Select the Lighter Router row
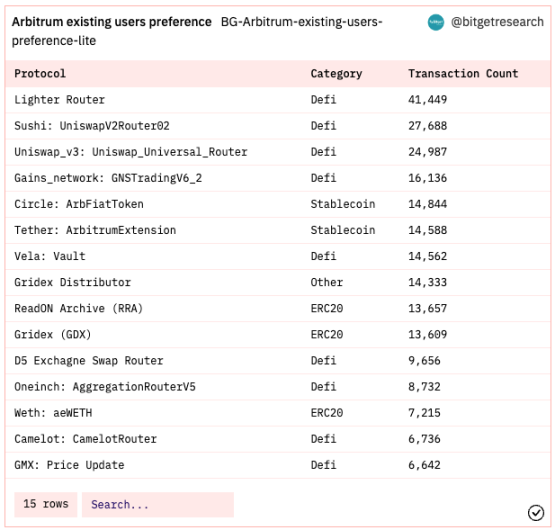 pyautogui.click(x=278, y=100)
